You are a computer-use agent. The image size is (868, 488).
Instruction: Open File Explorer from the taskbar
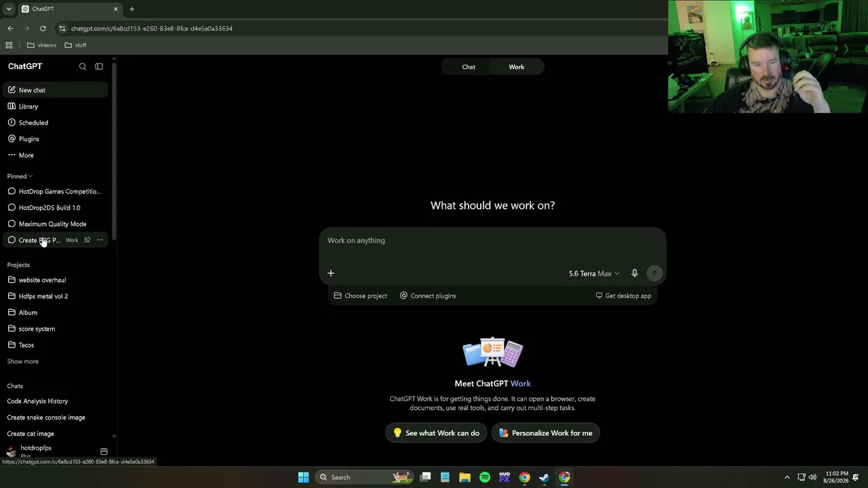coord(465,477)
